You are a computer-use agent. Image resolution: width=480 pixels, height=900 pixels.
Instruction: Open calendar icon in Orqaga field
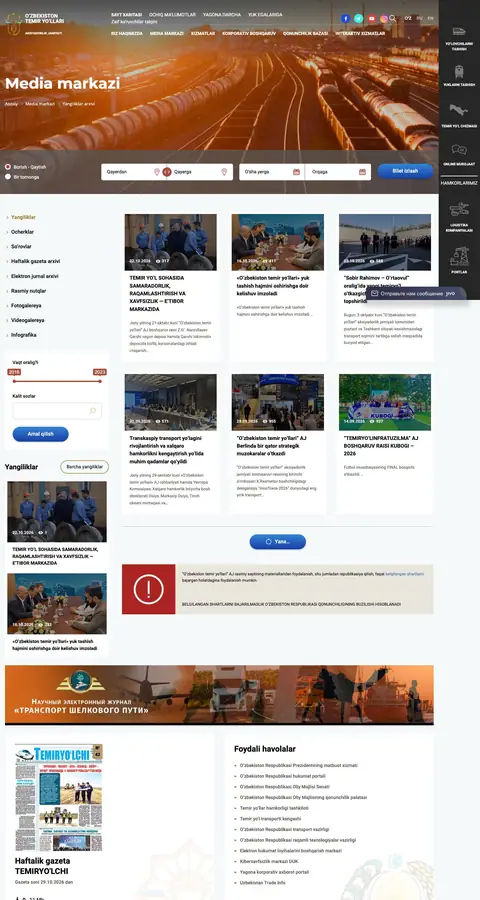[x=362, y=172]
